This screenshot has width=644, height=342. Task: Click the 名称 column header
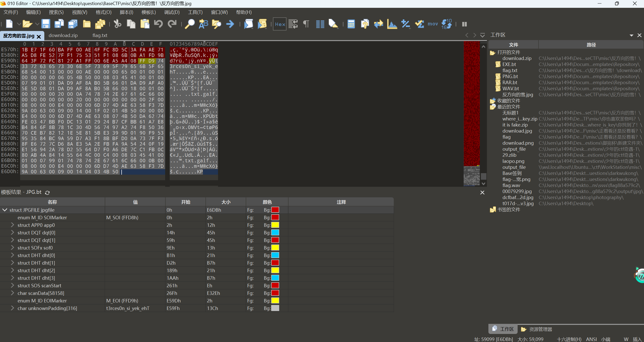(x=52, y=202)
